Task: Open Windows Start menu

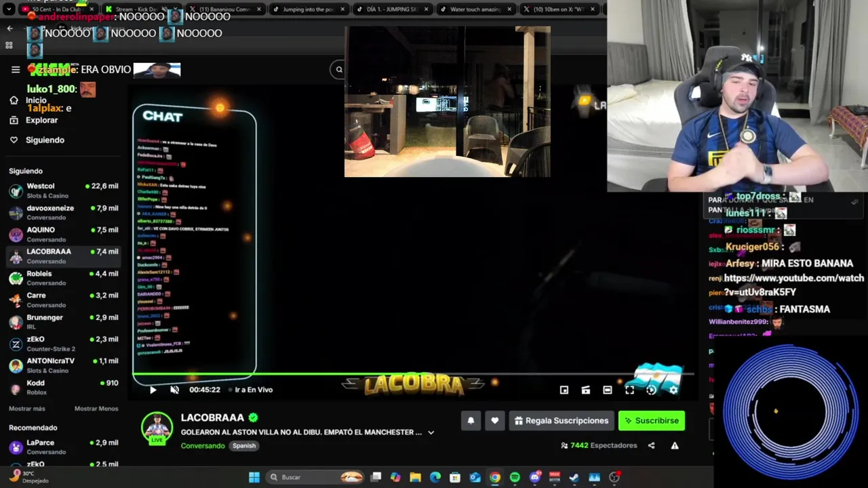Action: pos(254,477)
